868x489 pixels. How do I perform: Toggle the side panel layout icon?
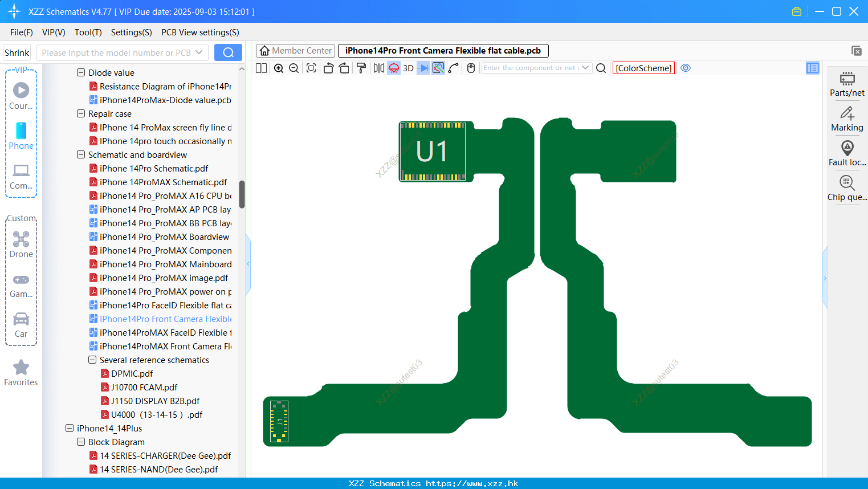click(x=813, y=68)
